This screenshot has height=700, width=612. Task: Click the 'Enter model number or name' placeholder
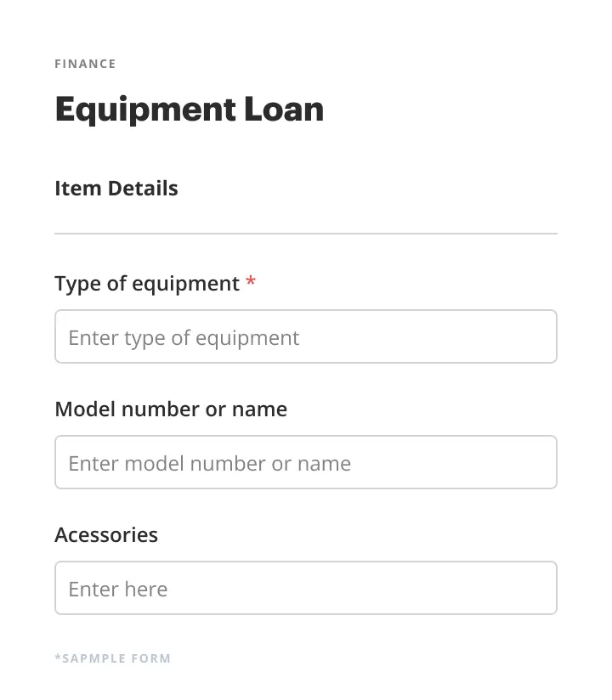[209, 464]
